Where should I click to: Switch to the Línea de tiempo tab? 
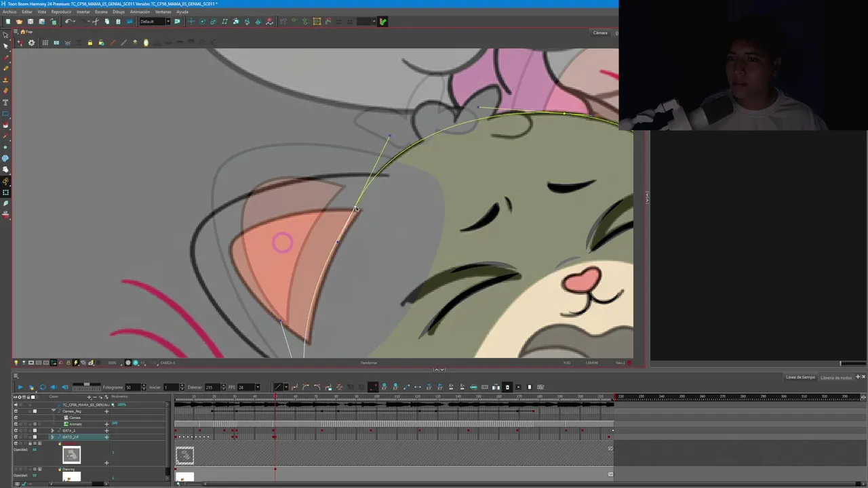(800, 378)
